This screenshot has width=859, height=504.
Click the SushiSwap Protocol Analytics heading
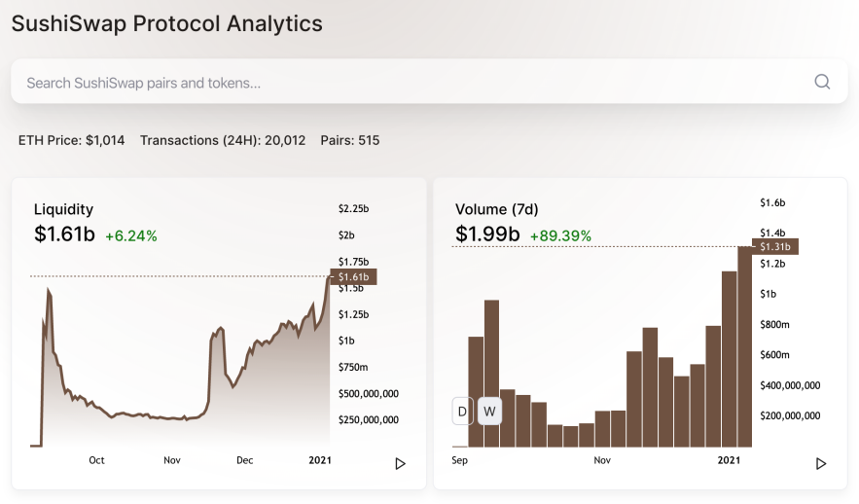coord(167,23)
